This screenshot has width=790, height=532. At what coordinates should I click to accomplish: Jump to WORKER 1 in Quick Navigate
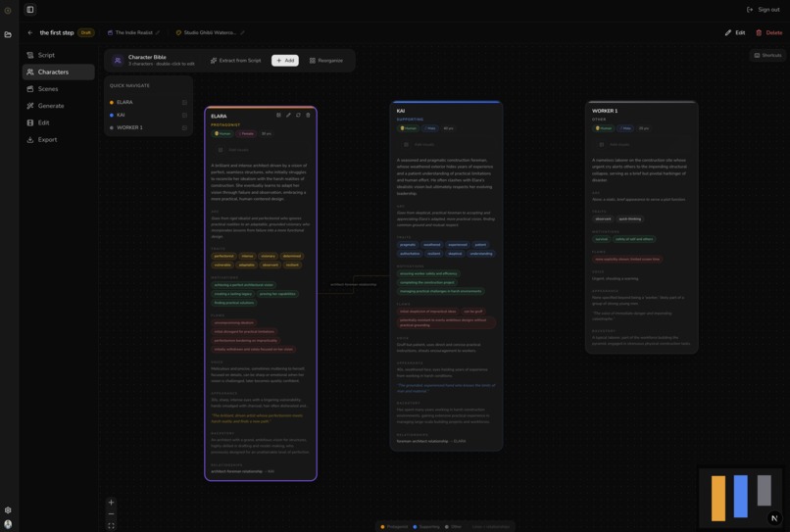coord(129,127)
